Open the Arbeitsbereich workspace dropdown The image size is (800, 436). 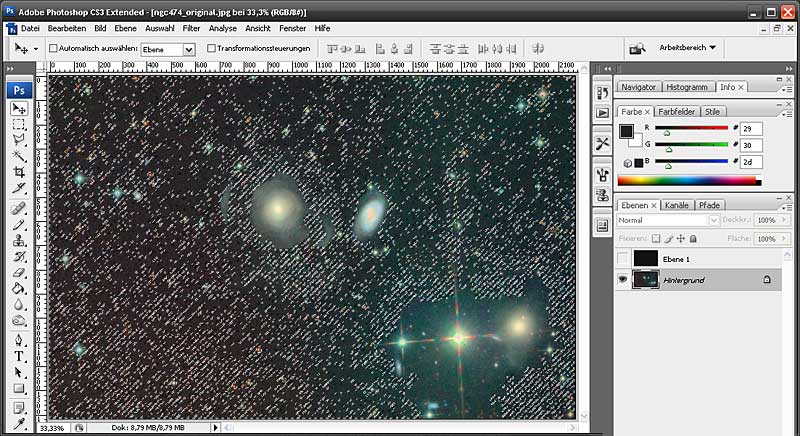click(x=687, y=47)
